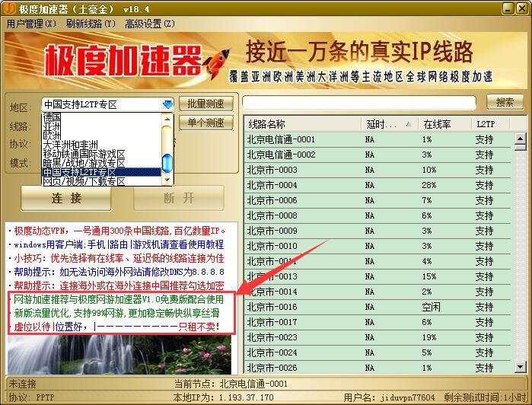Click the 搜索 button
Screen dimensions: 532x405
[x=505, y=102]
